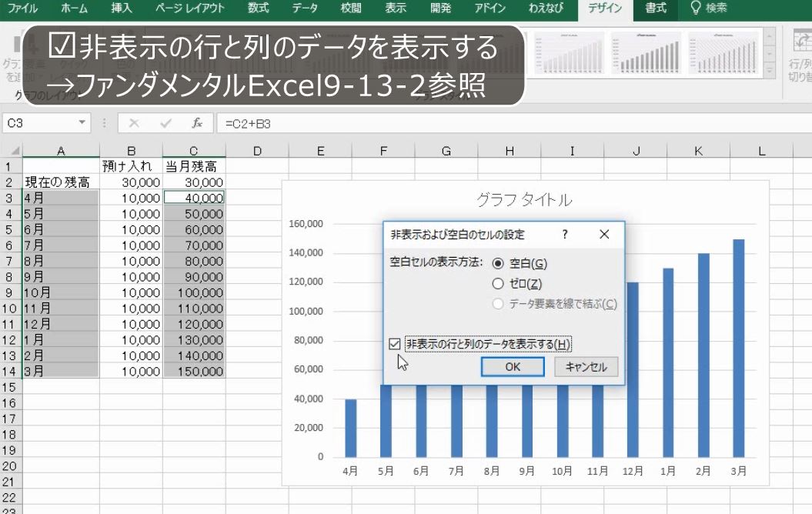
Task: Click the 160,000 axis label
Action: click(306, 224)
